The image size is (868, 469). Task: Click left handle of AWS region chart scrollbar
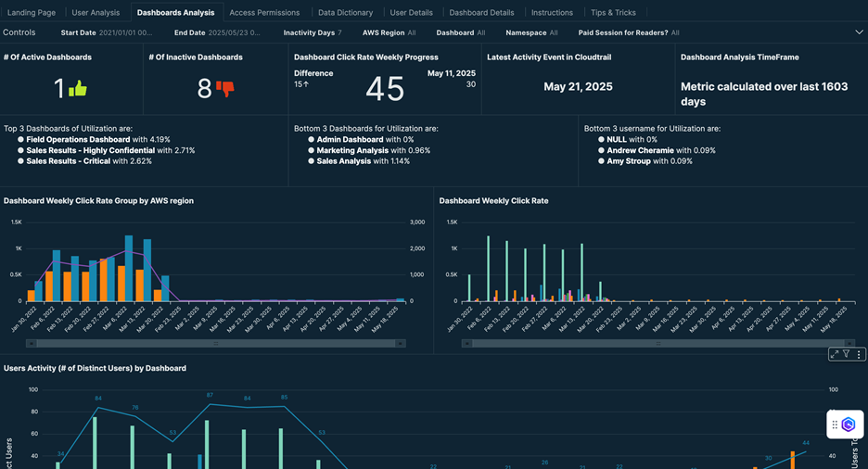click(32, 344)
